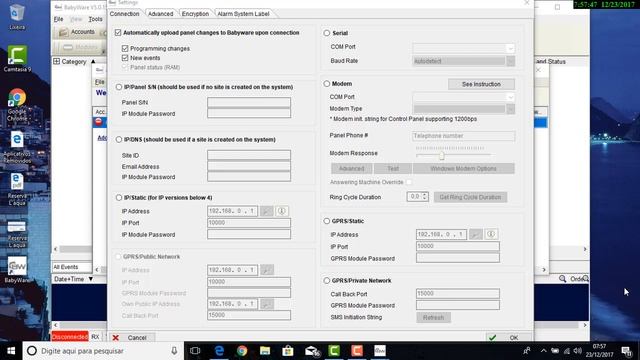Uncheck Automatically upload panel changes to Babyware

point(118,32)
